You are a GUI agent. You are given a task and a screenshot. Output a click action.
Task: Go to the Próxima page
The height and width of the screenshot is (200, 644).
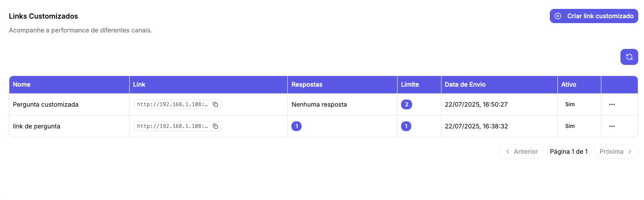point(616,152)
